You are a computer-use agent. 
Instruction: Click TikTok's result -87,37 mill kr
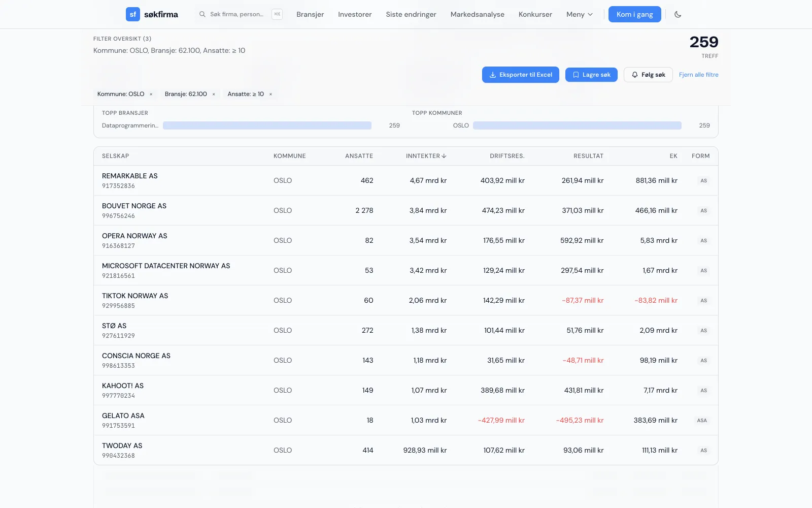point(583,300)
